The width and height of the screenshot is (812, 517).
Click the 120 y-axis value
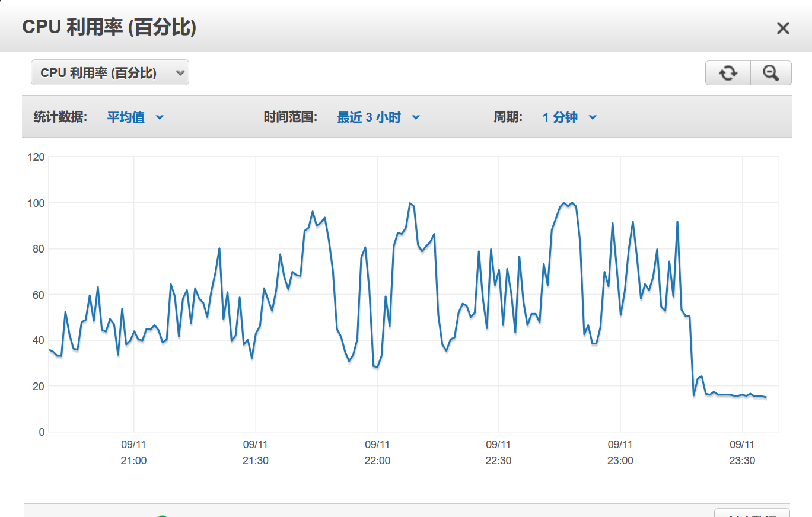37,157
